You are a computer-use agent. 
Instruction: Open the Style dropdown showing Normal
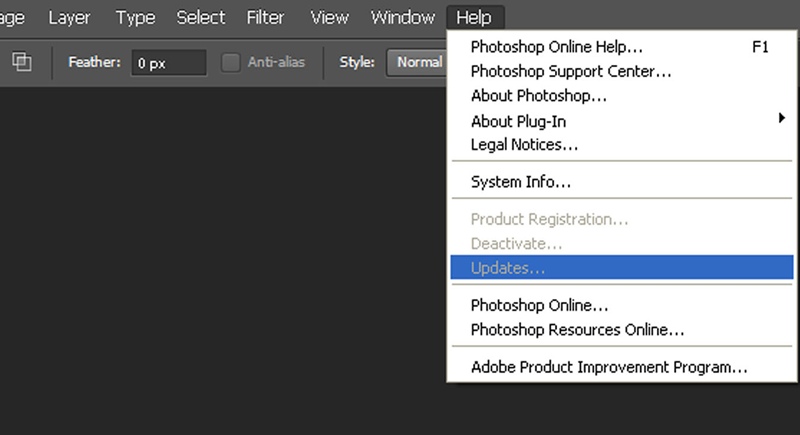[x=416, y=63]
